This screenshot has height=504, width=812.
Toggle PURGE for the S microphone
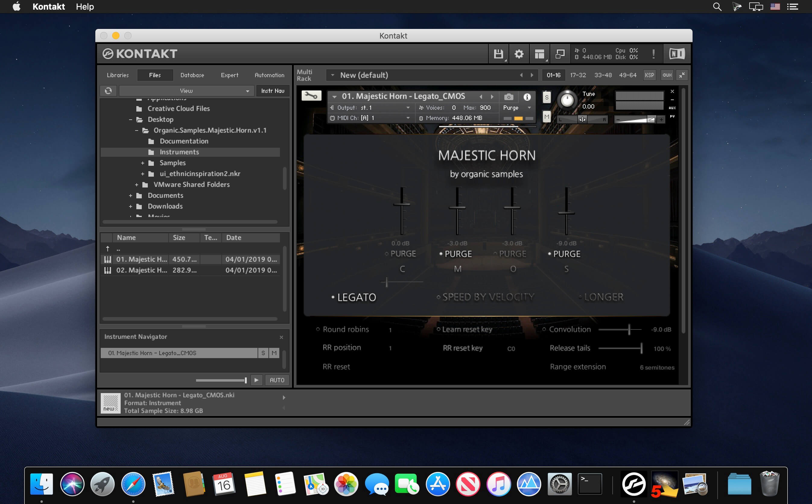tap(564, 254)
